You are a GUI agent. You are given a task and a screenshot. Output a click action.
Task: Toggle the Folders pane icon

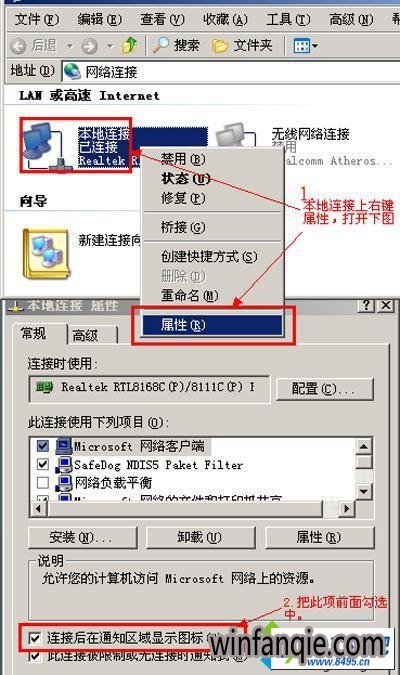[220, 46]
